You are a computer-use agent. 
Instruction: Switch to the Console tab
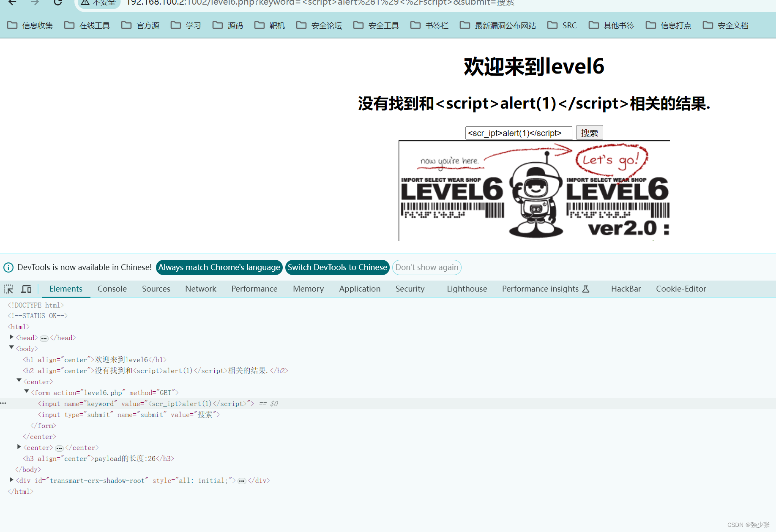(x=112, y=289)
